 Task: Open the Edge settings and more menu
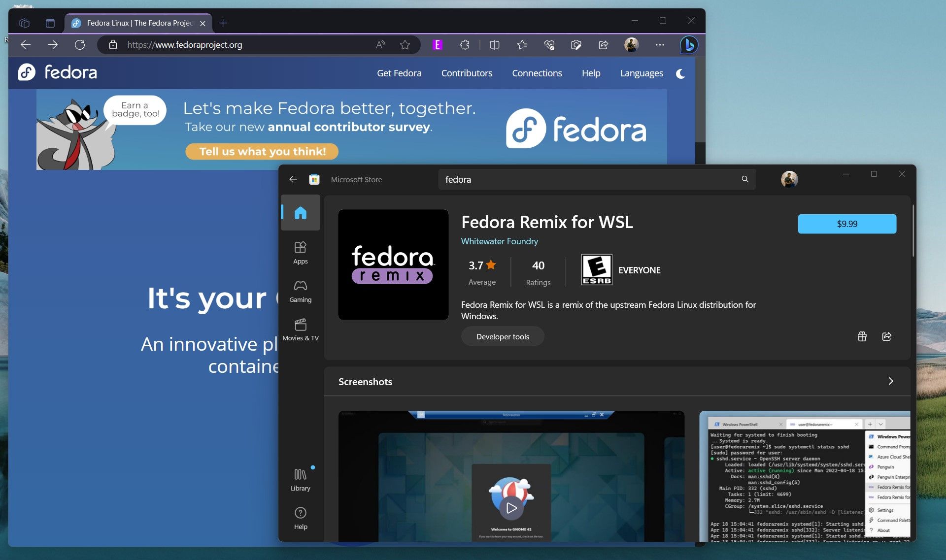pyautogui.click(x=659, y=45)
